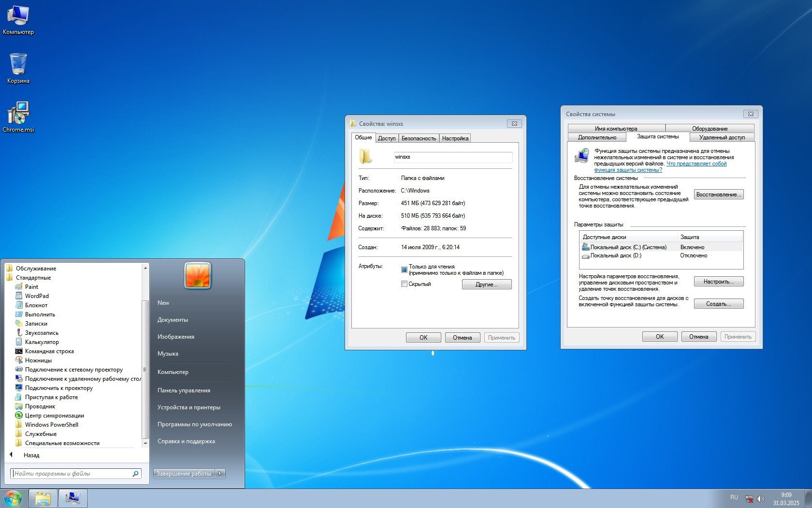Screen dimensions: 812x508
Task: Open the Удаленный доступ tab
Action: 722,137
